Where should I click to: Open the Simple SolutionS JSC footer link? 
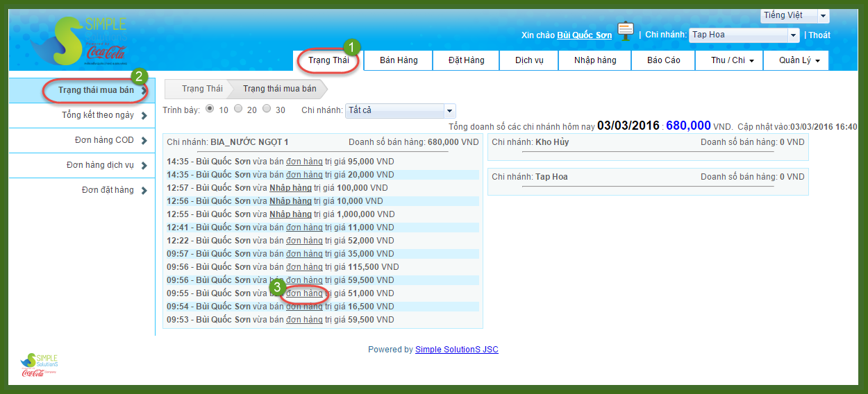(x=456, y=350)
